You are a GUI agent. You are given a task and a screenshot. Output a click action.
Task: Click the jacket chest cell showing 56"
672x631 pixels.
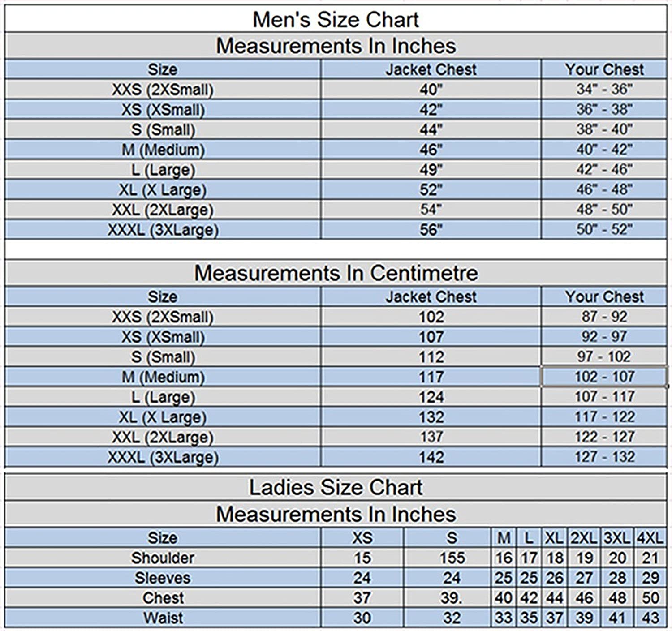pos(431,230)
